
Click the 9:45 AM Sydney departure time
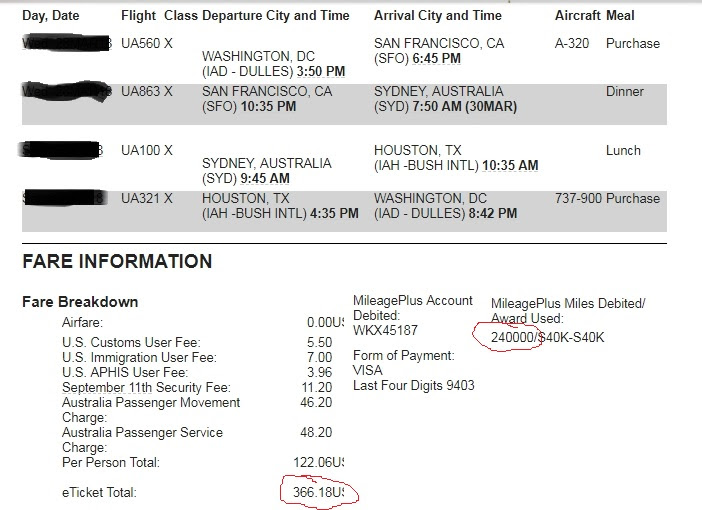click(x=265, y=178)
